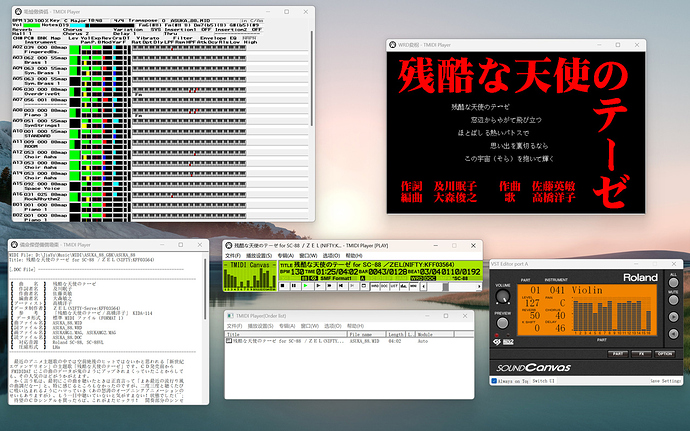
Task: Click Switch UI in VST Editor
Action: 543,381
